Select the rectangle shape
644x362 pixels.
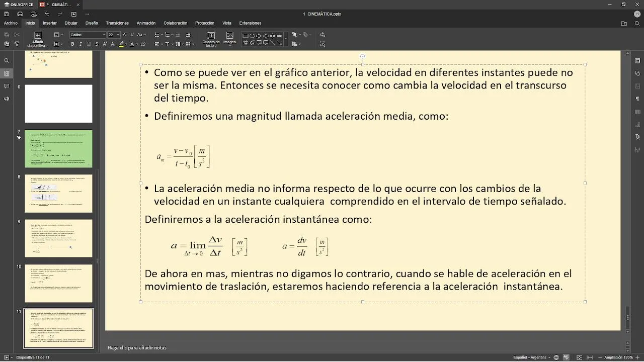[246, 36]
